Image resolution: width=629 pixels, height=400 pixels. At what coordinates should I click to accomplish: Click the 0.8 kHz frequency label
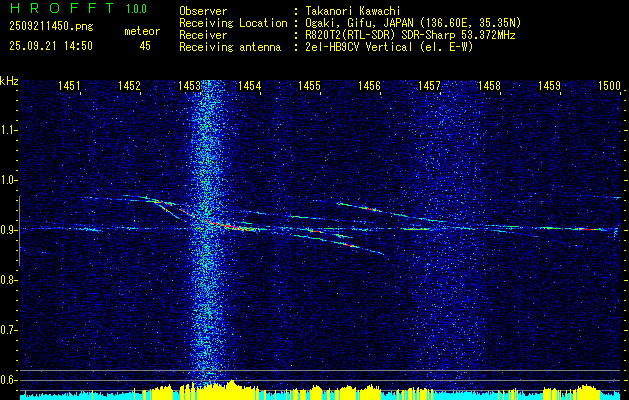7,280
